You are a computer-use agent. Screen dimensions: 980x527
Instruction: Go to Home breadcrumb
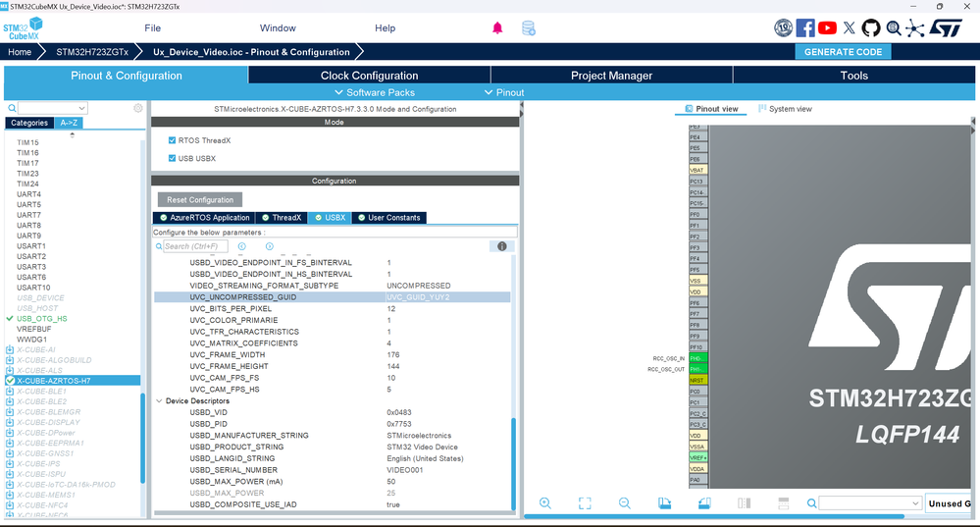[x=20, y=52]
